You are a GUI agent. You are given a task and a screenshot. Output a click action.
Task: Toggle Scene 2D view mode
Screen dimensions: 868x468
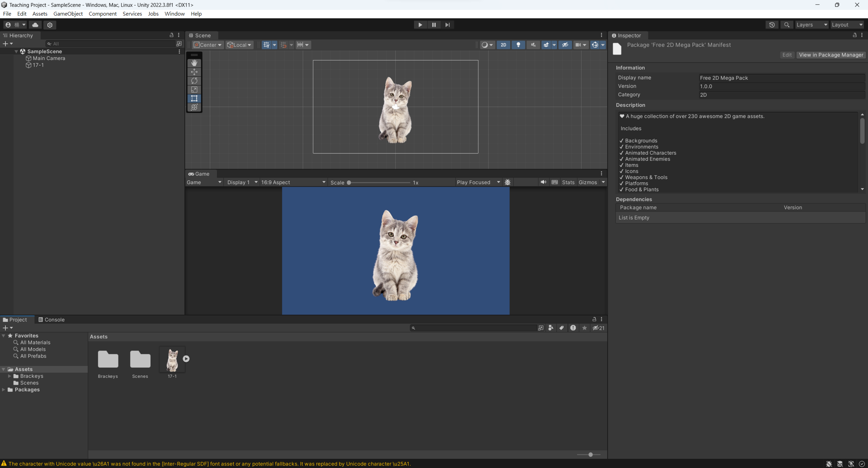pos(503,45)
